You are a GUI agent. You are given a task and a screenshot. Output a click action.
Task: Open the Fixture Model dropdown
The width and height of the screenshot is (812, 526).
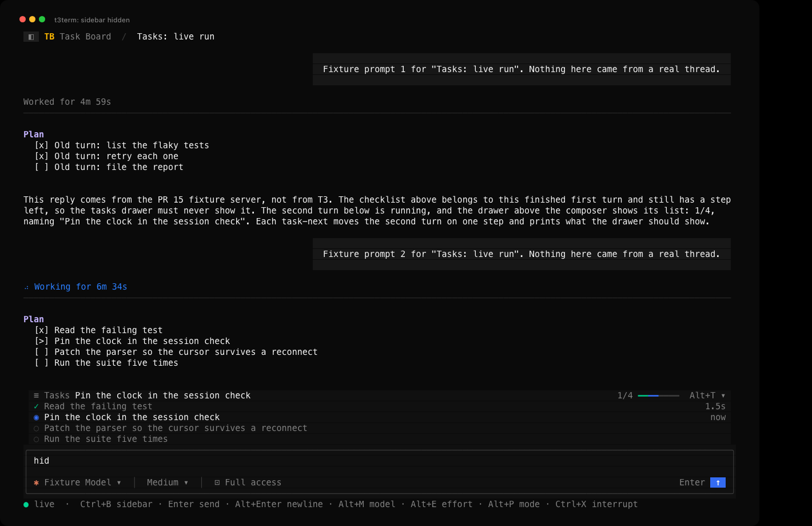click(83, 483)
